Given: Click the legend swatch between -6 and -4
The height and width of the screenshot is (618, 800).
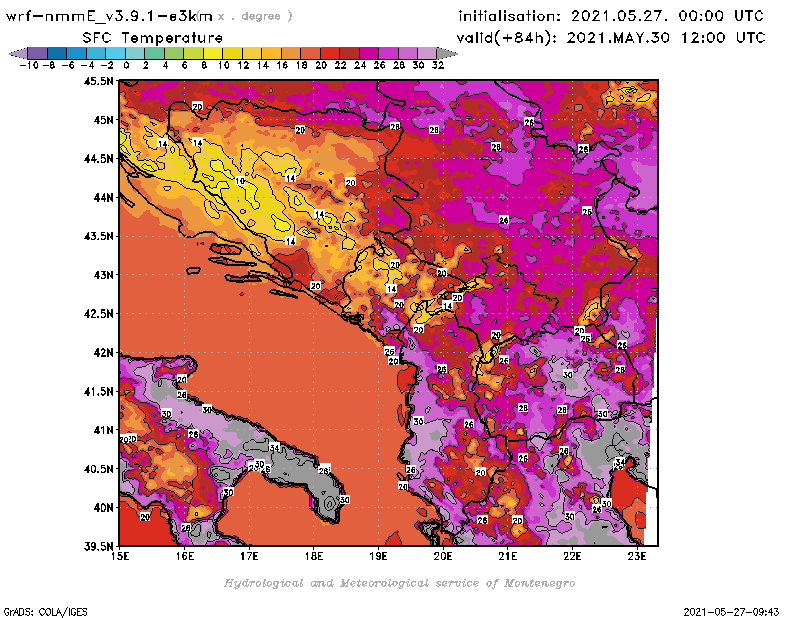Looking at the screenshot, I should (x=76, y=53).
